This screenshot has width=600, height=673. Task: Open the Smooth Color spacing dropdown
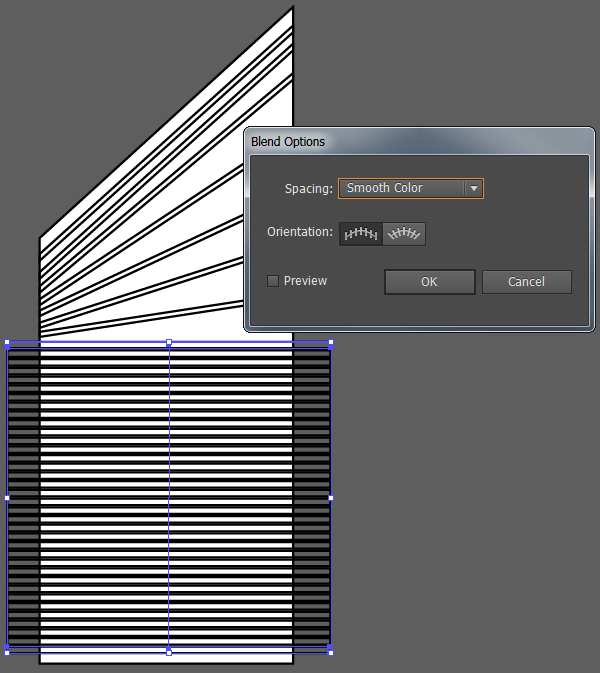[402, 188]
